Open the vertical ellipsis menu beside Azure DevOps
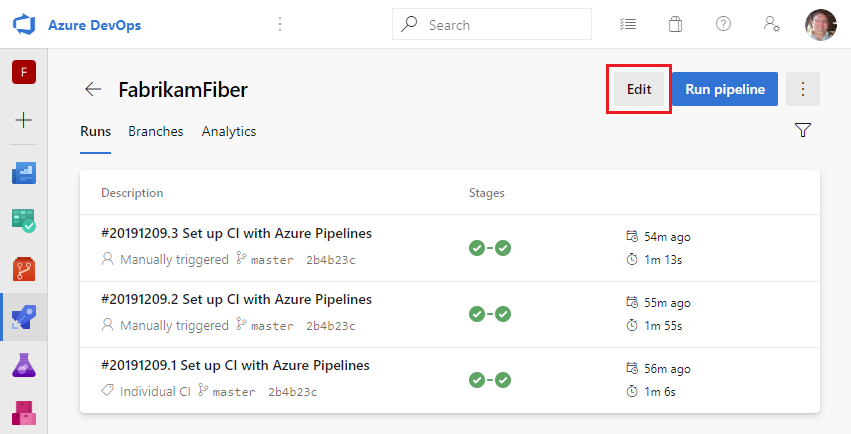851x434 pixels. coord(280,24)
